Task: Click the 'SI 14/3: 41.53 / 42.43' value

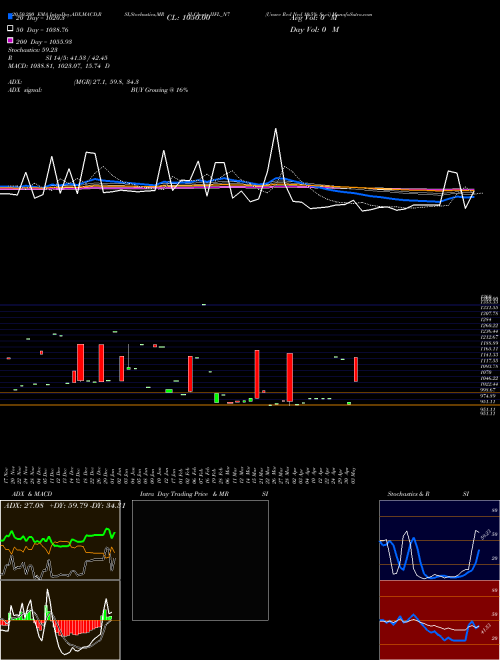Action: coord(76,58)
